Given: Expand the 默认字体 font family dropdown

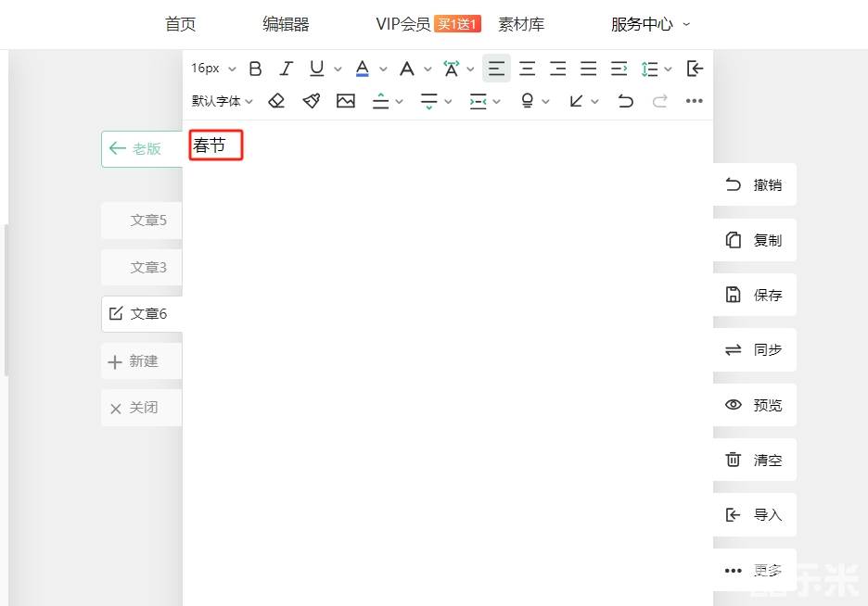Looking at the screenshot, I should click(x=223, y=101).
